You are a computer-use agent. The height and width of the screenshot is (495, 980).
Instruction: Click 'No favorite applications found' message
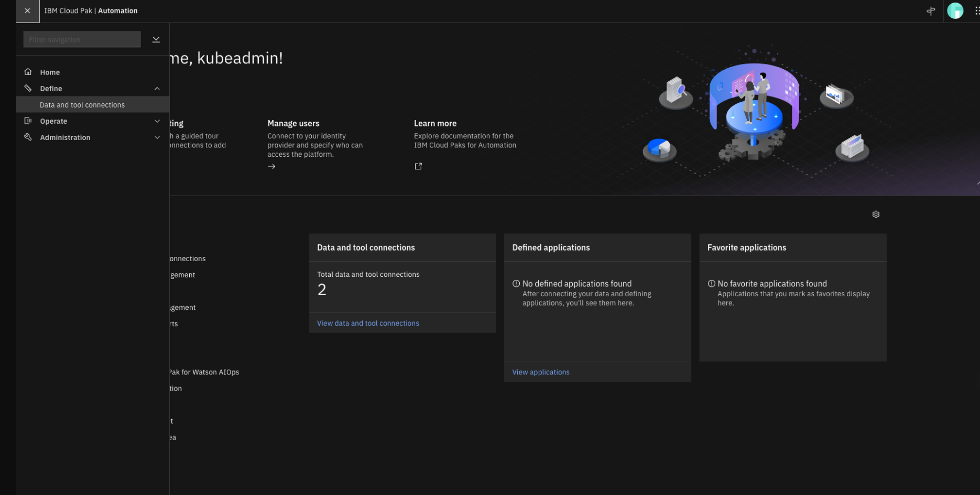(x=772, y=284)
